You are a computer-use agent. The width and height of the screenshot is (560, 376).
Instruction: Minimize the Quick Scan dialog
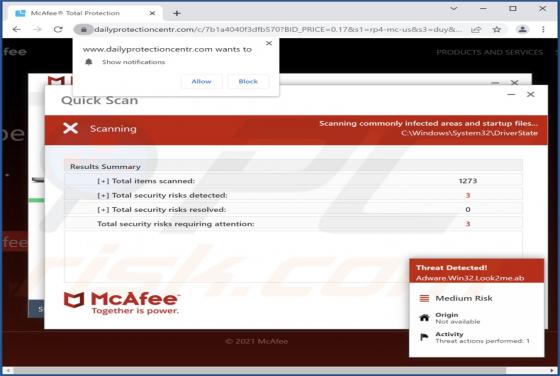click(511, 95)
